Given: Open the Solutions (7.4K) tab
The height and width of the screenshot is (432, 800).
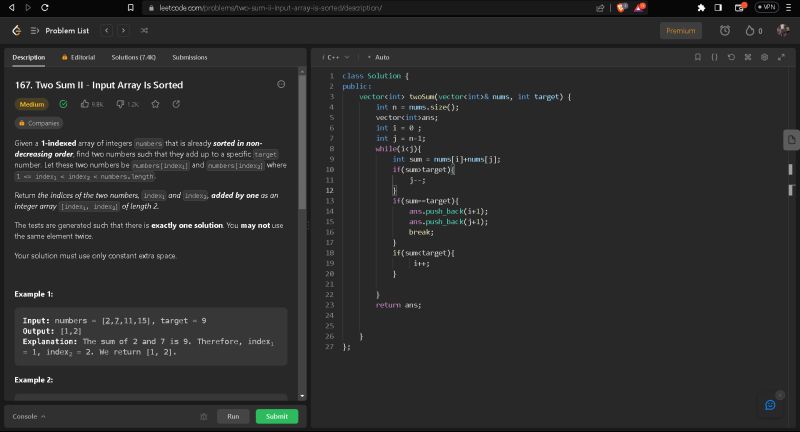Looking at the screenshot, I should tap(134, 58).
